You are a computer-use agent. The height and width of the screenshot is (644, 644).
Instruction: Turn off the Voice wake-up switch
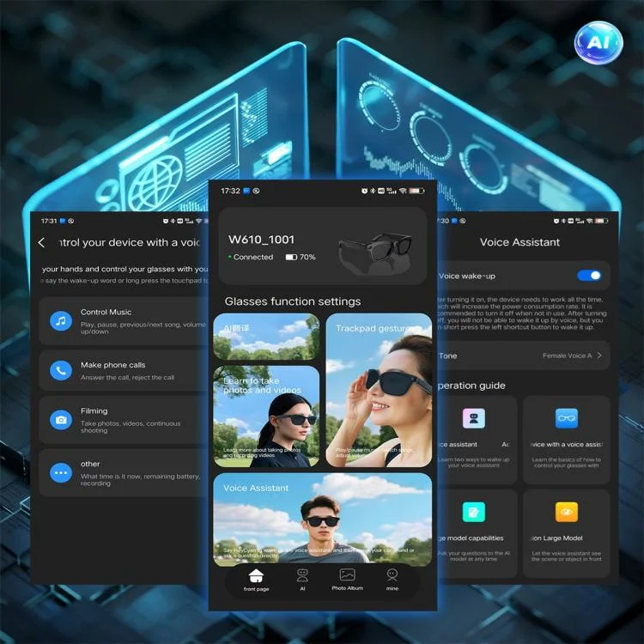(589, 276)
